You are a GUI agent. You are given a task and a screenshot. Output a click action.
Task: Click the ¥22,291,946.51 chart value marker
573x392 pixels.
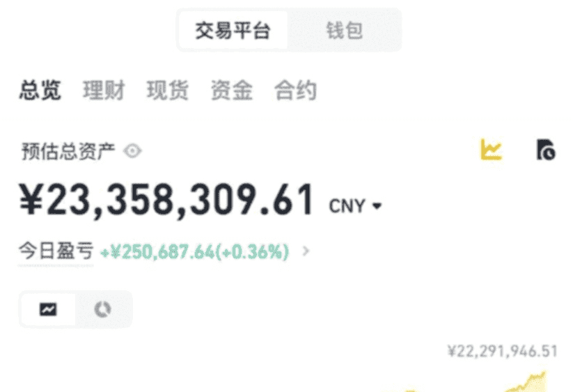tap(503, 351)
